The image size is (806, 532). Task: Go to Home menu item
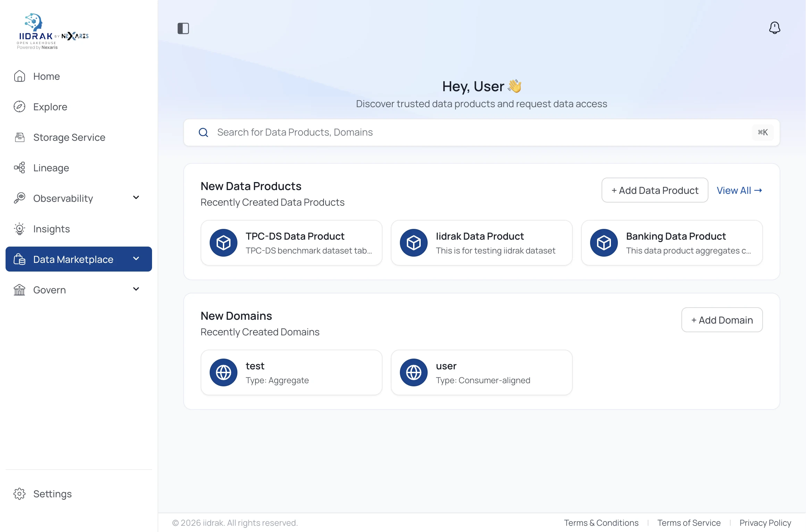[79, 76]
